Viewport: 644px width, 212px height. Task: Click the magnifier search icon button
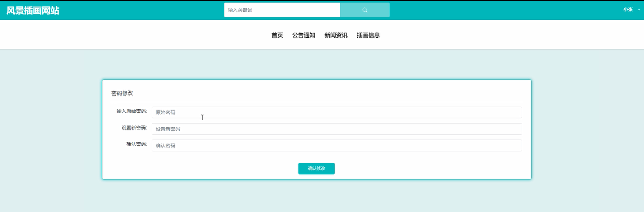click(365, 10)
